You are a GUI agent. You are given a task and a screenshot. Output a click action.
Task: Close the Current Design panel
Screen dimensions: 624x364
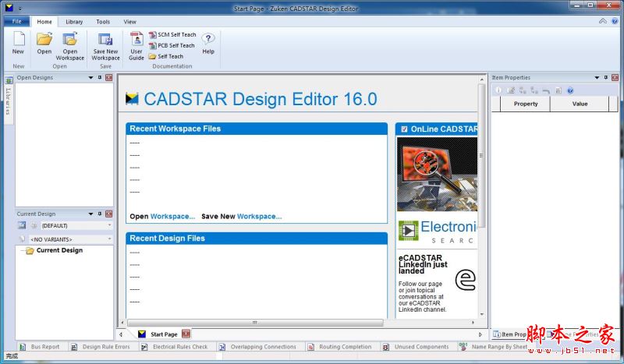pyautogui.click(x=108, y=214)
